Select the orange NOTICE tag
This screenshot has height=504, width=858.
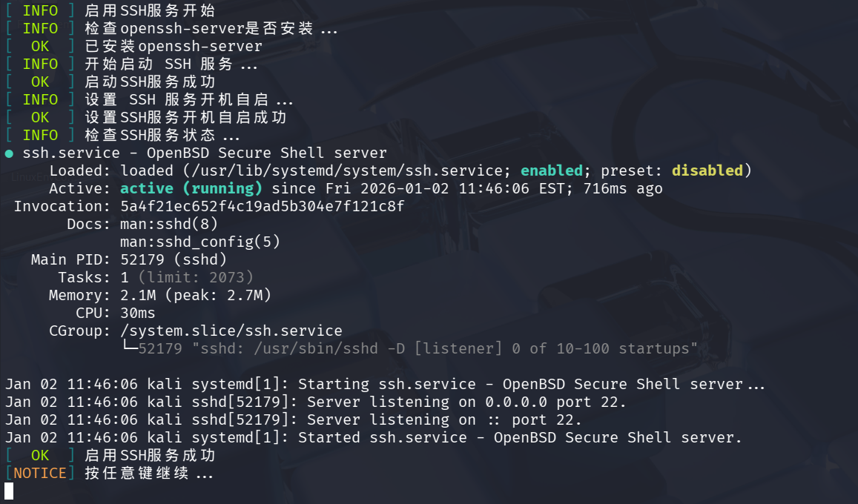pyautogui.click(x=40, y=473)
